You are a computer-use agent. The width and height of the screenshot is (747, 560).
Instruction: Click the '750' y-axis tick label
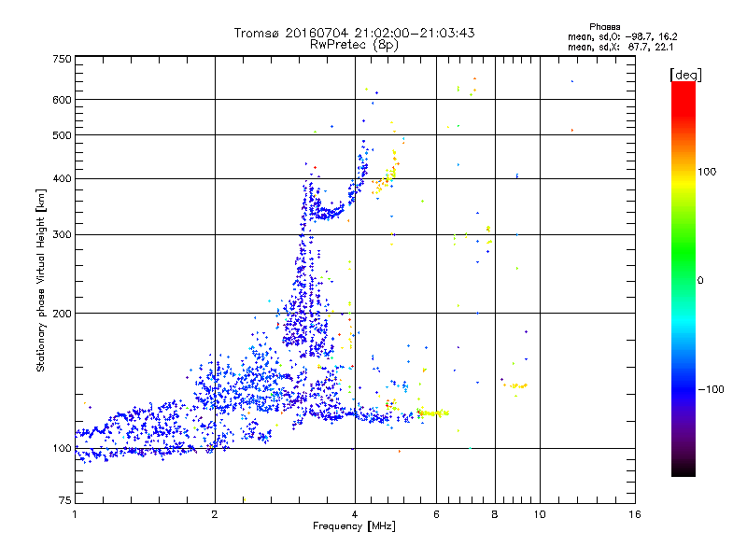coord(62,59)
